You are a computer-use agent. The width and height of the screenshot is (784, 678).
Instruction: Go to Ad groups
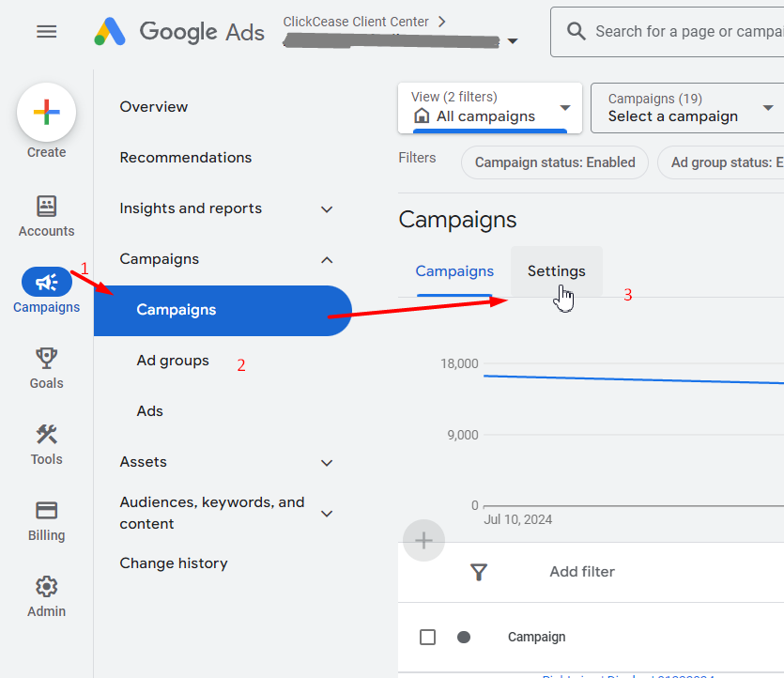click(x=173, y=361)
